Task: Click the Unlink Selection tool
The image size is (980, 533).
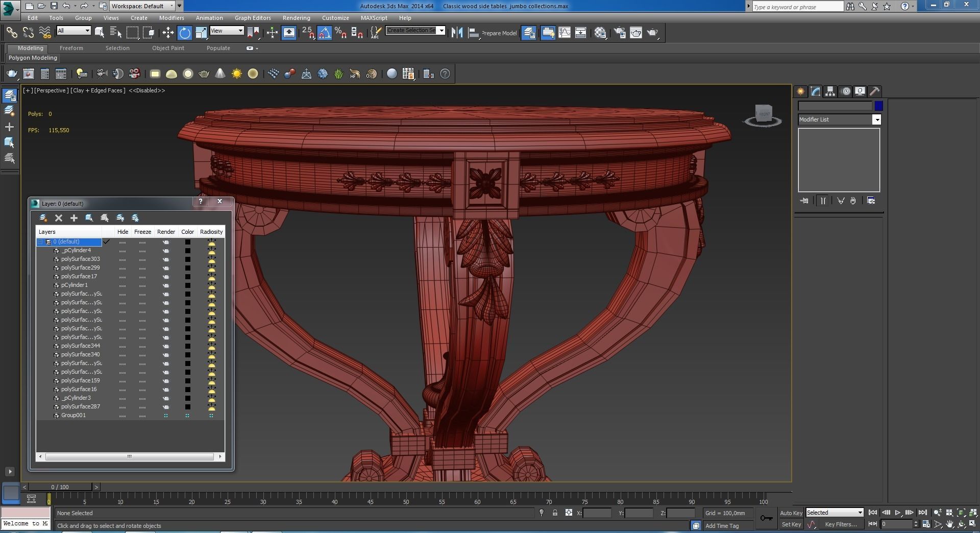Action: tap(28, 33)
